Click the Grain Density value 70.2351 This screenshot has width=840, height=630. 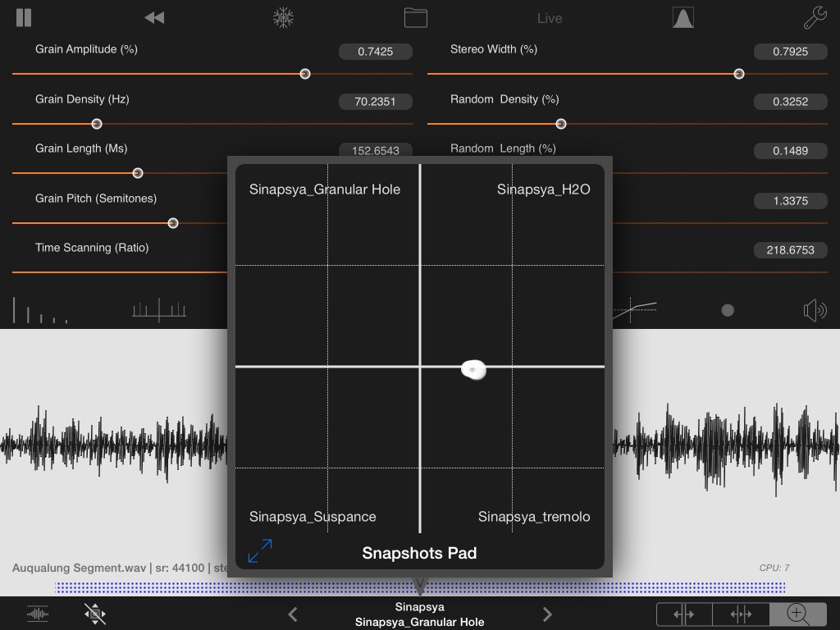point(376,101)
